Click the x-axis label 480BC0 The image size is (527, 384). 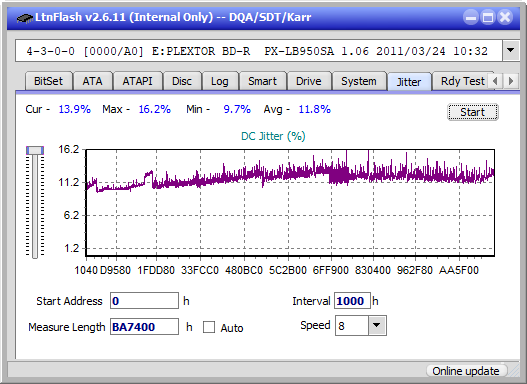(244, 270)
